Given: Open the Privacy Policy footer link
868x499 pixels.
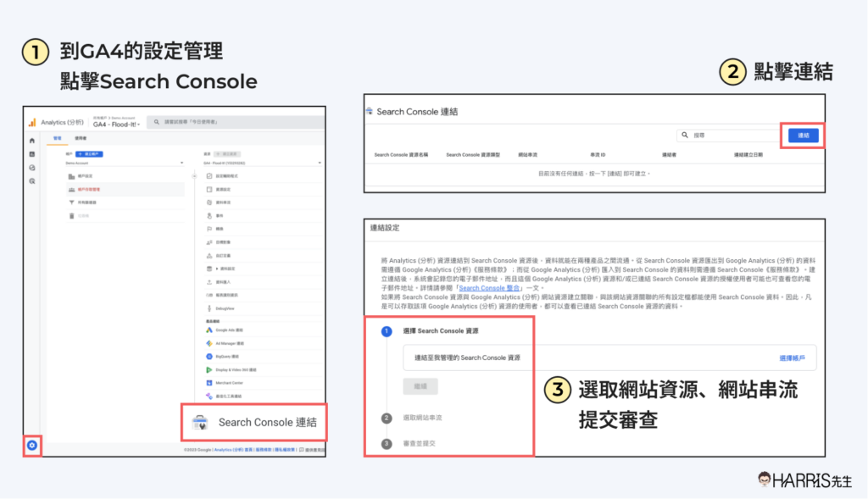Looking at the screenshot, I should click(x=285, y=450).
